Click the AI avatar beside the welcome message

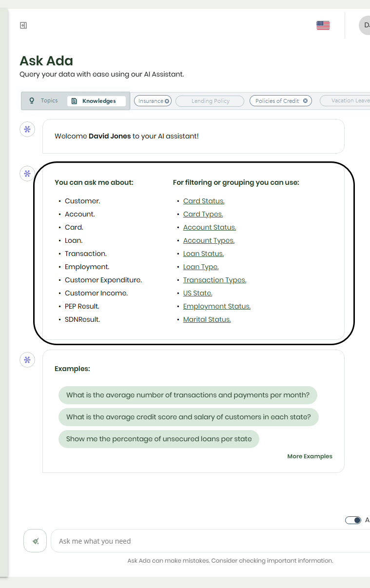pyautogui.click(x=27, y=129)
